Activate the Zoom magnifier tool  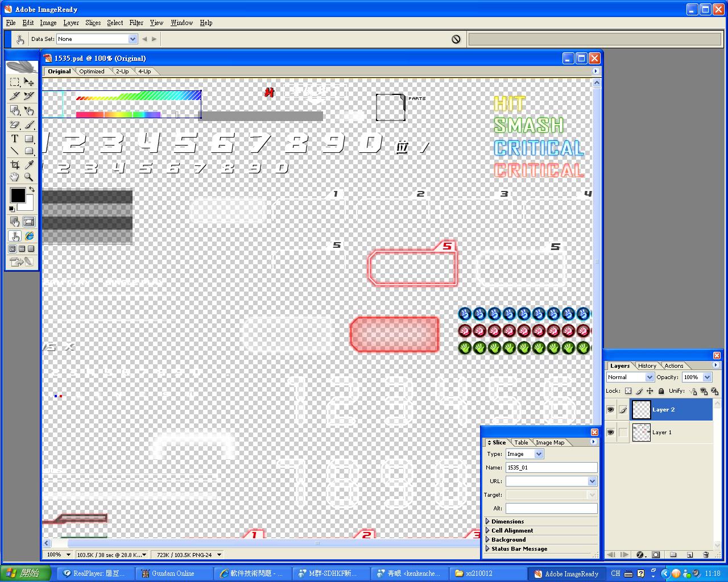click(29, 177)
